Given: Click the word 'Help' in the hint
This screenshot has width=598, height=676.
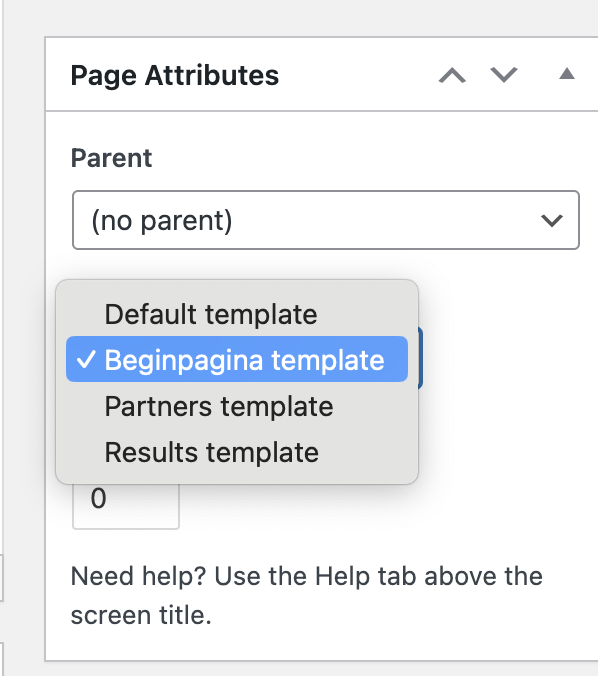Looking at the screenshot, I should click(342, 576).
